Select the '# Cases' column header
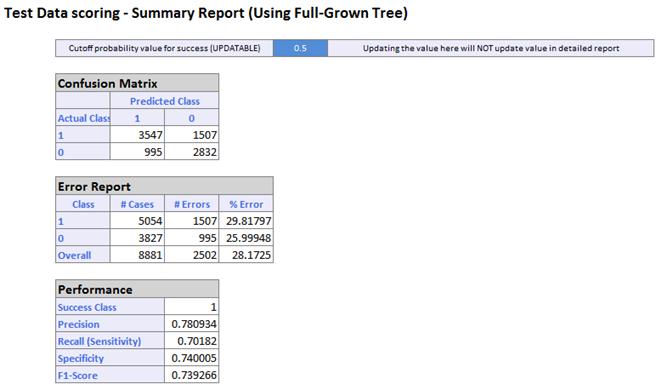 [137, 204]
